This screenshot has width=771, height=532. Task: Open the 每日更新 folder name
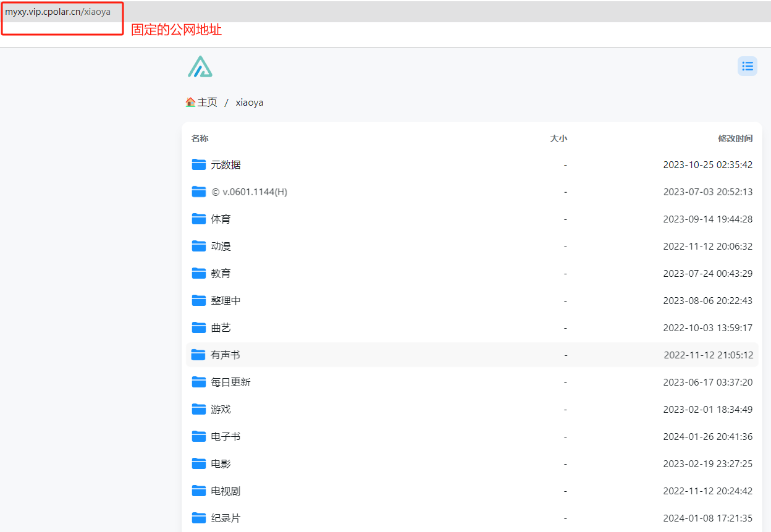[x=230, y=382]
